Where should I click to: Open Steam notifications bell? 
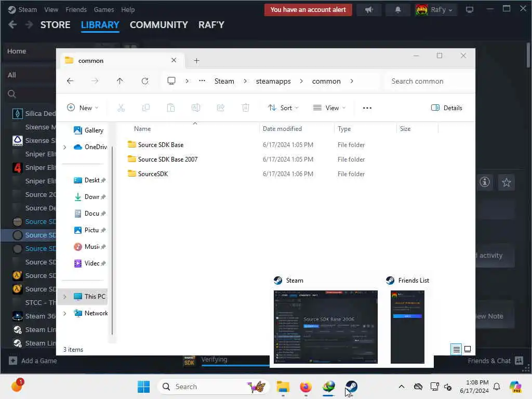click(x=397, y=10)
